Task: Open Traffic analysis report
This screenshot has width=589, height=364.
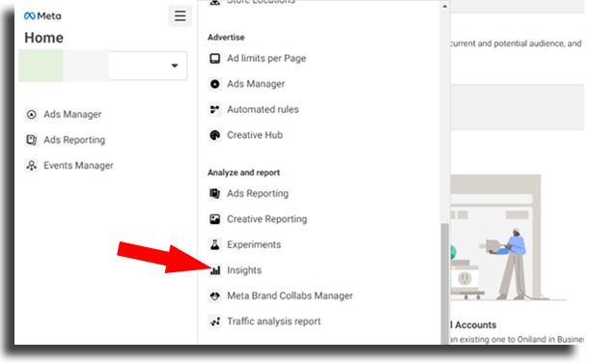Action: (274, 322)
